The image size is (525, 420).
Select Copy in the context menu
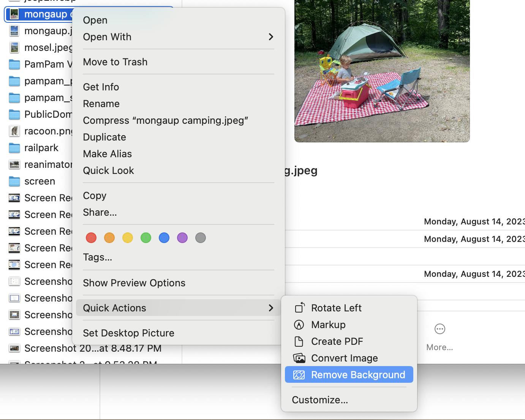click(179, 196)
